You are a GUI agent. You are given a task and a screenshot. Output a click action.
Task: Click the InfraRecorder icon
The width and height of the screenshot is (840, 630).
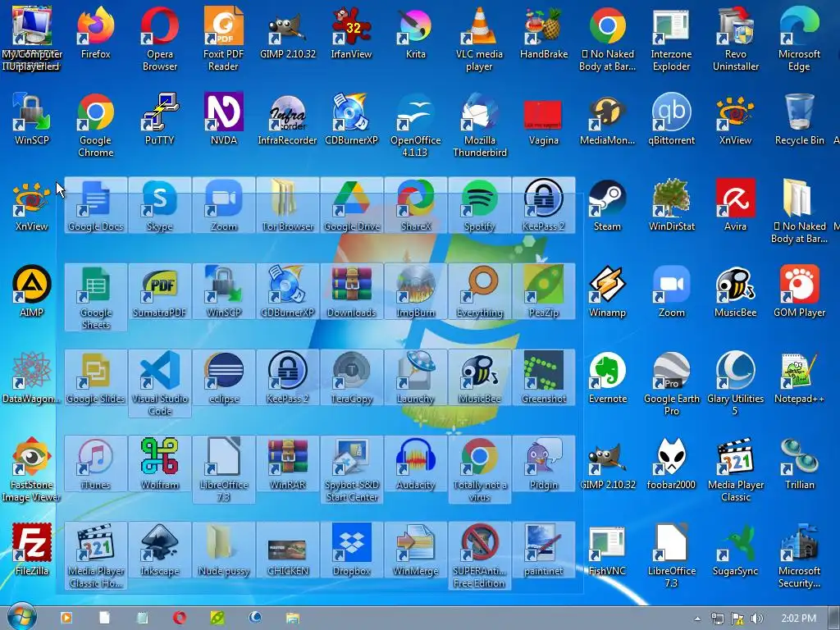pyautogui.click(x=288, y=119)
